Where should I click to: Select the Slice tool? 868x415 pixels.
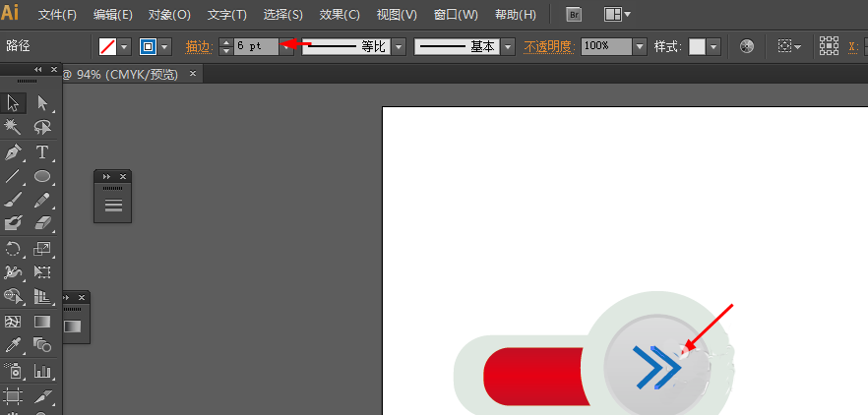pos(42,395)
